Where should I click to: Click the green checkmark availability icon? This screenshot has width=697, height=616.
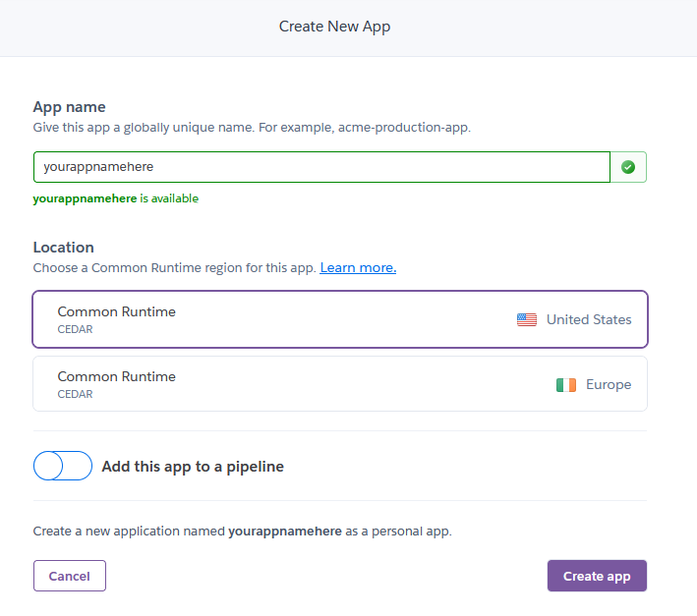tap(627, 167)
